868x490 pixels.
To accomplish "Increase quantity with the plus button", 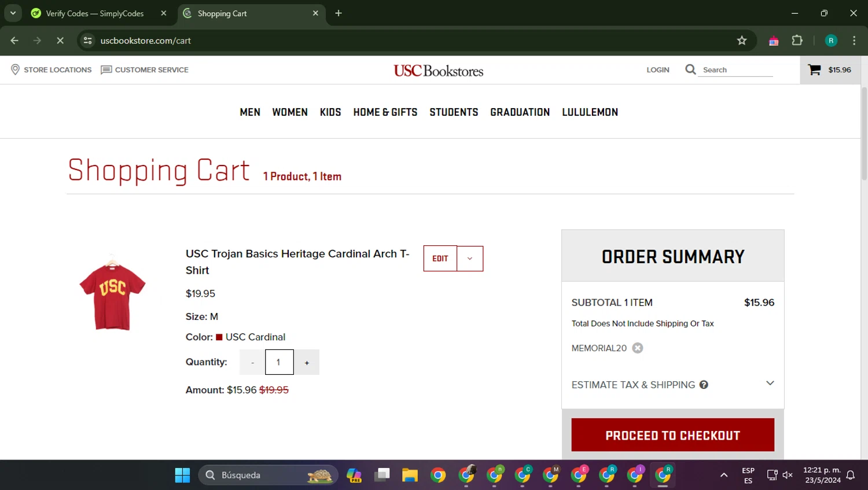I will (307, 362).
